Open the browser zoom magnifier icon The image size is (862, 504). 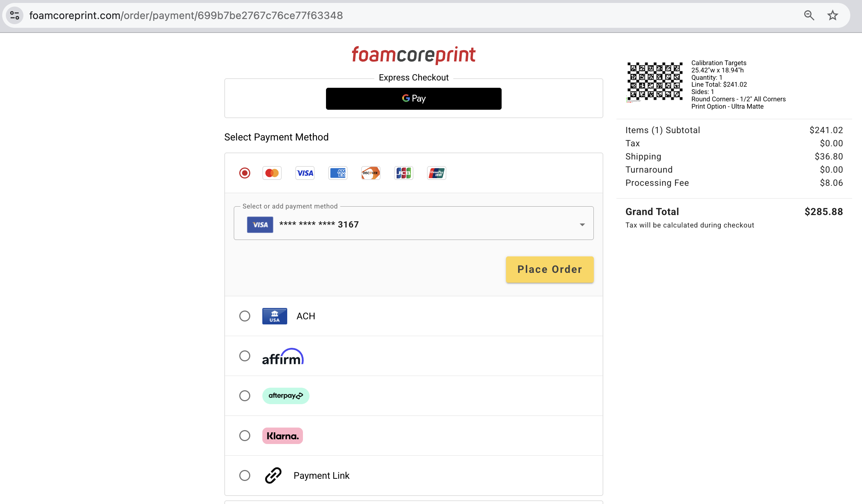(x=809, y=15)
